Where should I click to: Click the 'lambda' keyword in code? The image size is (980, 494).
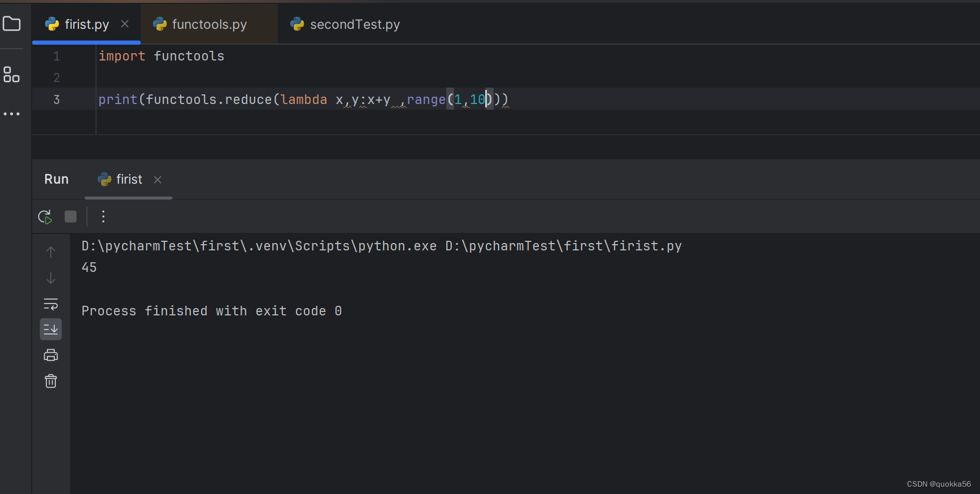[x=304, y=99]
